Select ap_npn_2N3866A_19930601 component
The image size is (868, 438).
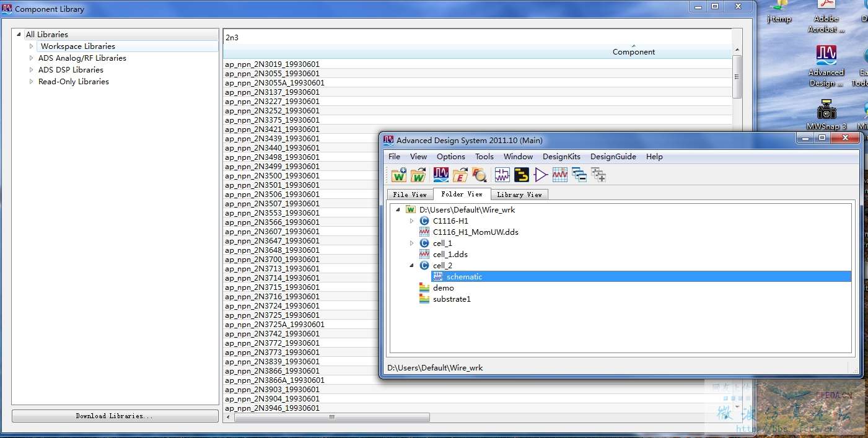tap(274, 380)
